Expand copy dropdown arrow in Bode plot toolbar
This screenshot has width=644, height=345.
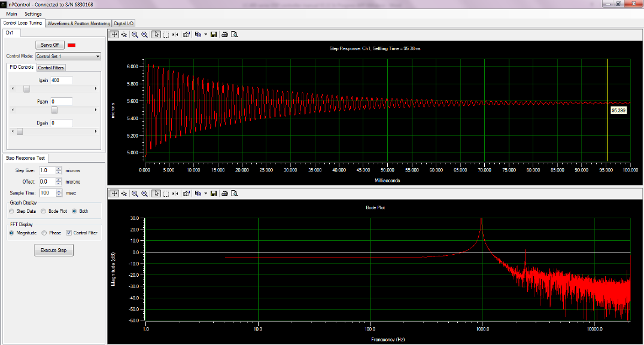[205, 193]
